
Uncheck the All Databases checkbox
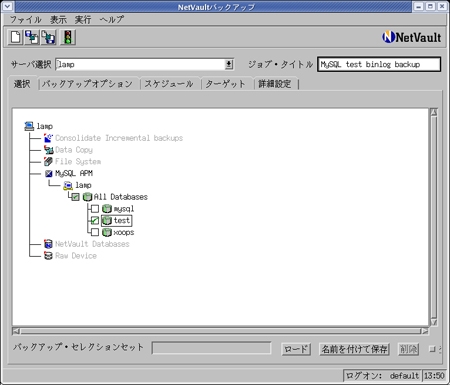(x=76, y=197)
